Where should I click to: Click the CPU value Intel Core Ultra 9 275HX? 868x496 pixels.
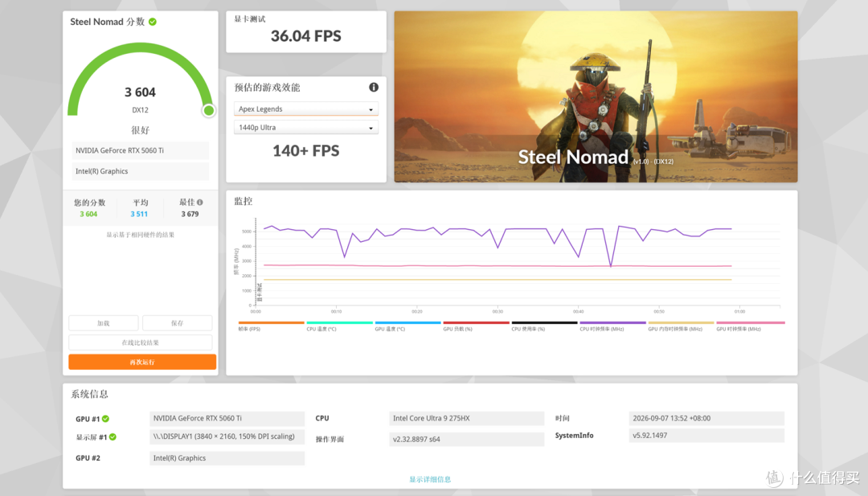coord(467,419)
